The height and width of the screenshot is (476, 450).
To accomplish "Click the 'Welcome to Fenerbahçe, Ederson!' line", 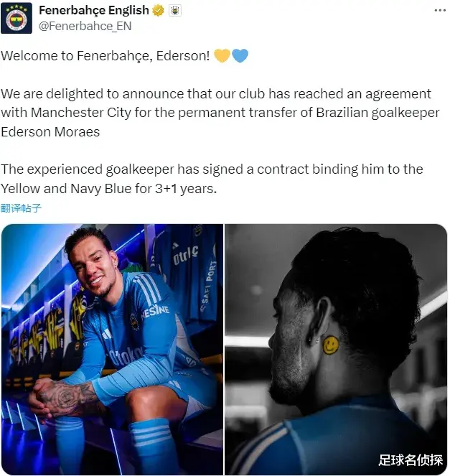I will point(106,56).
